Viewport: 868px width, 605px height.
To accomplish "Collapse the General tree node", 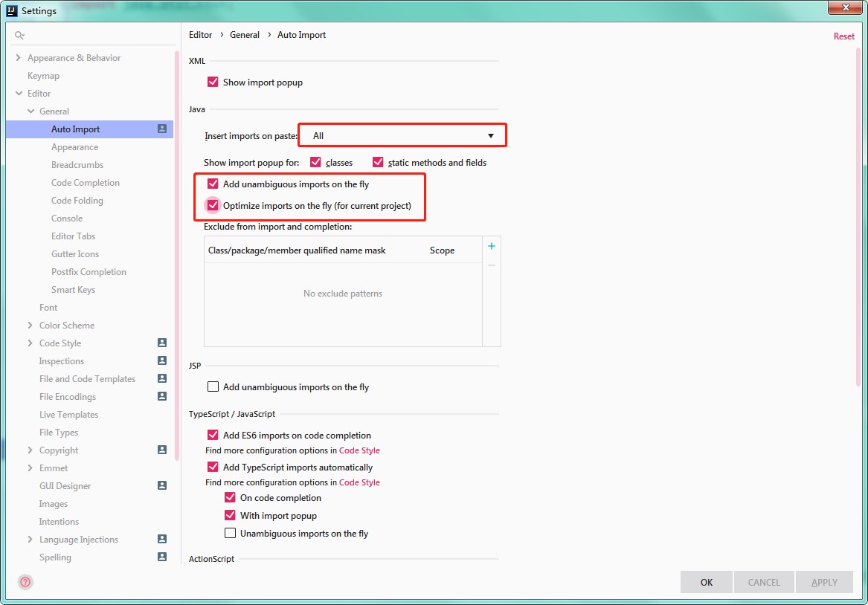I will click(30, 111).
